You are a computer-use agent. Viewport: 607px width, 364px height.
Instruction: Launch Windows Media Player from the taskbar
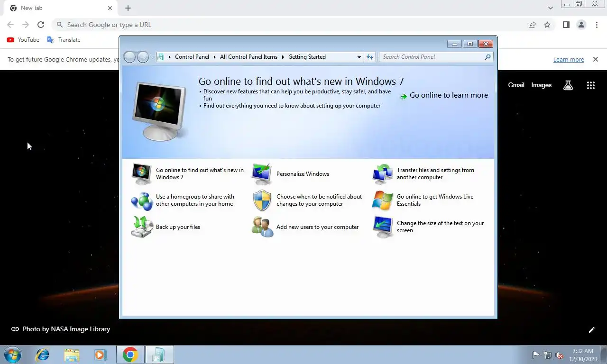tap(101, 355)
